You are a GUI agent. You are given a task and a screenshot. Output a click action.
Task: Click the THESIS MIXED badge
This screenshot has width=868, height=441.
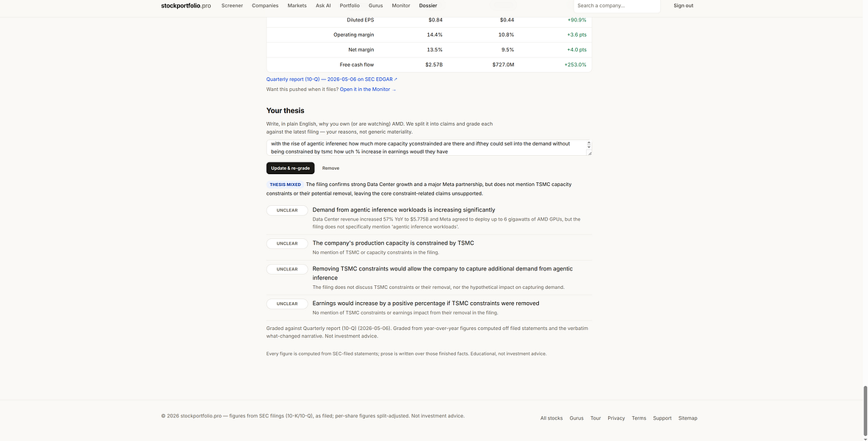(285, 184)
